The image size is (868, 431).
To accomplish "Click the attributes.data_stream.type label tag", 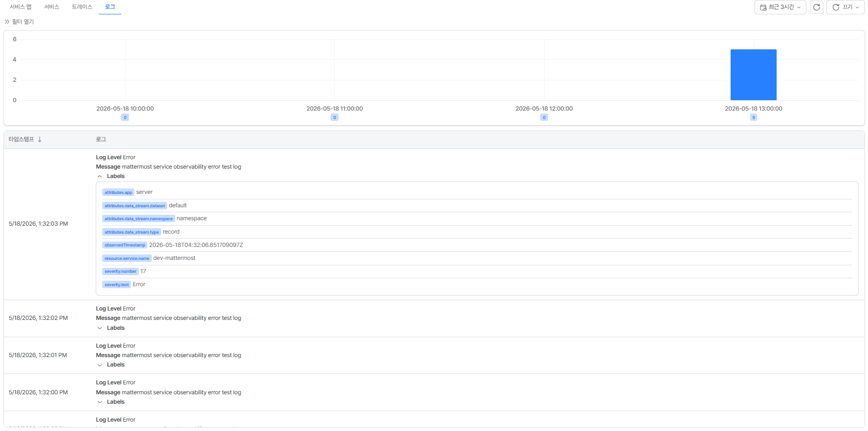I will pos(131,232).
